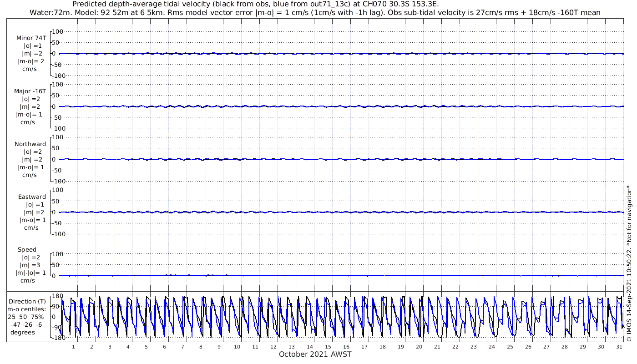Select the '100' tick of the Speed panel
637x364 pixels.
57,254
